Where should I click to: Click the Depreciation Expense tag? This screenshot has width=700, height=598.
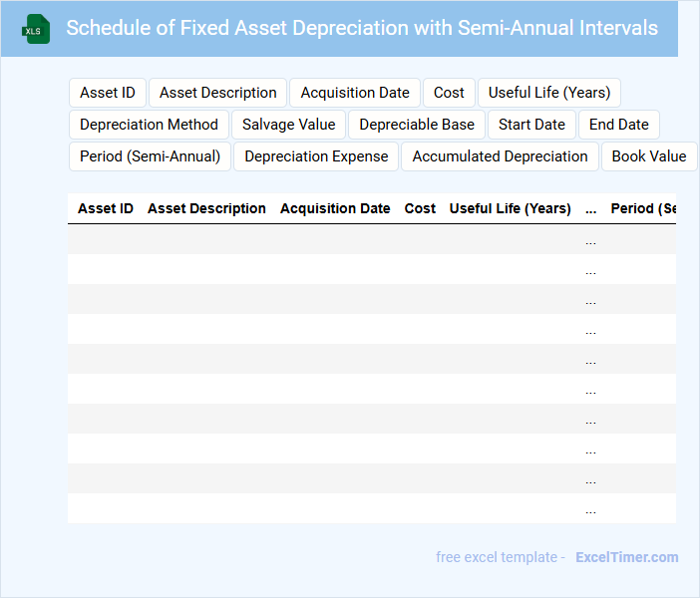pos(316,156)
